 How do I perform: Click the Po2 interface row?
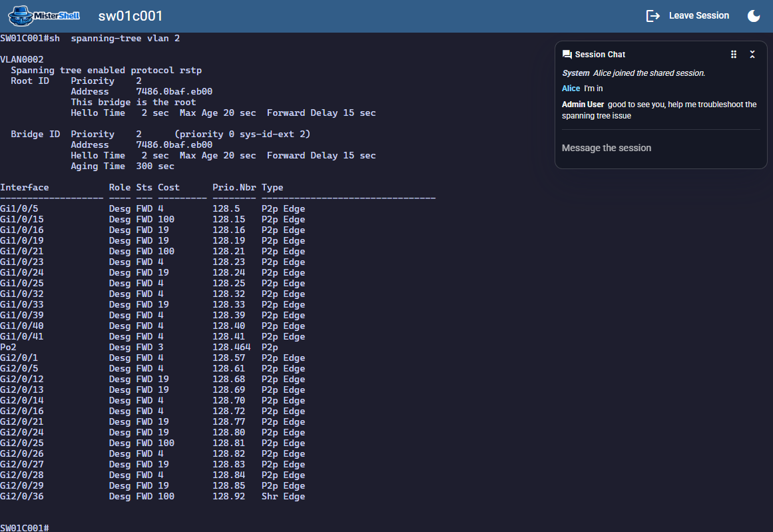point(139,347)
